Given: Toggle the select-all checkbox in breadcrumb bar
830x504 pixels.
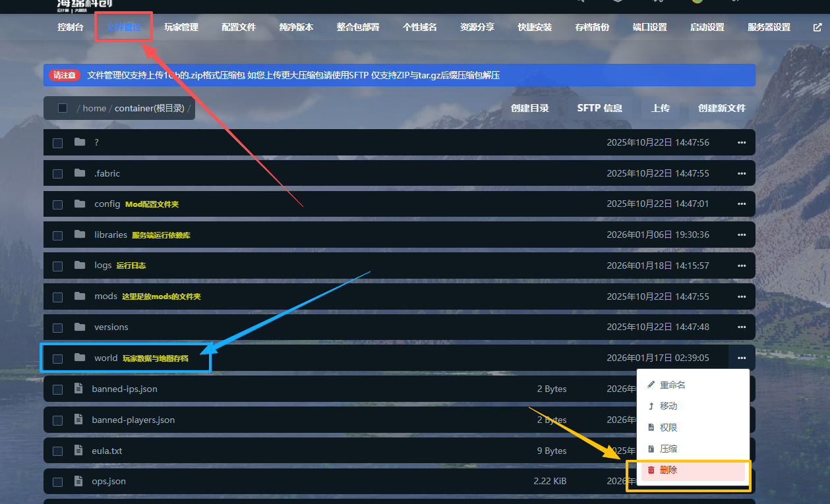Looking at the screenshot, I should pos(63,108).
